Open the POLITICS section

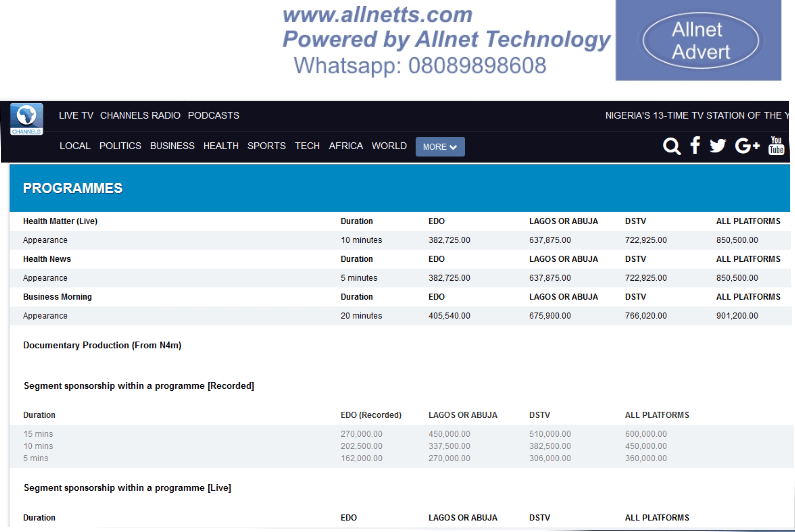tap(120, 146)
